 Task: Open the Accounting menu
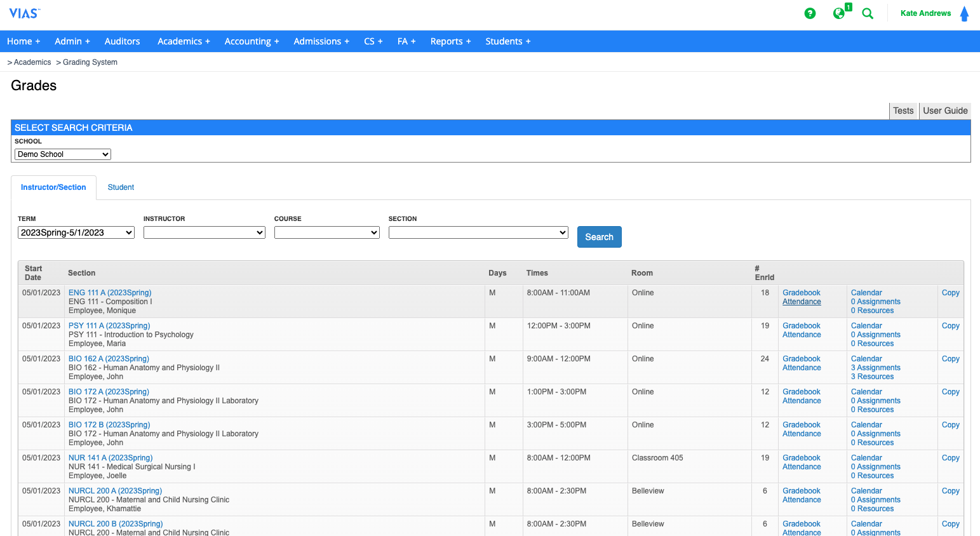point(252,41)
